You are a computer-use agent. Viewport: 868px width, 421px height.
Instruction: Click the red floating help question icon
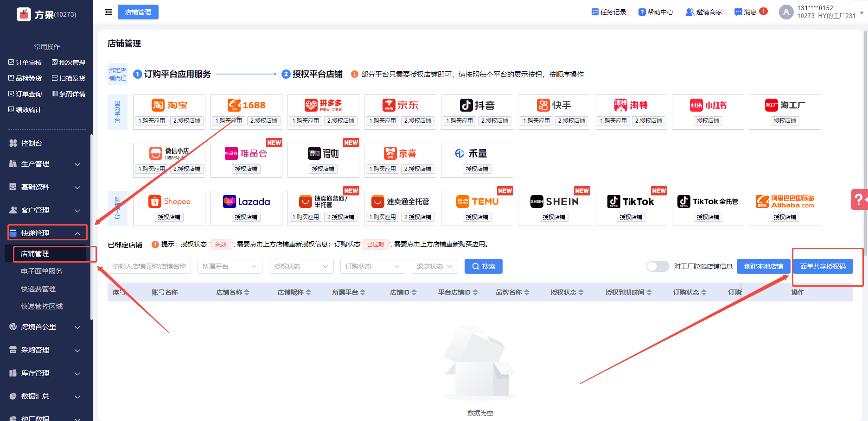(859, 200)
